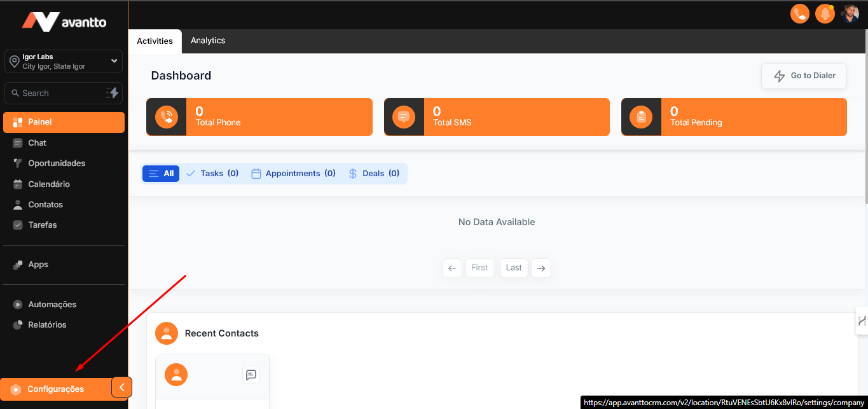Filter activities by Deals
Viewport: 868px width, 409px height.
[374, 174]
